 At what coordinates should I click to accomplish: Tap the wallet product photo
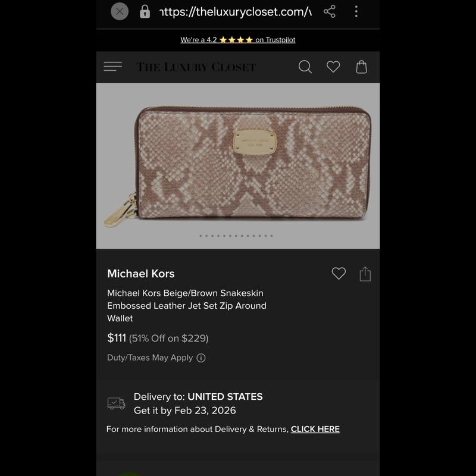[x=237, y=166]
